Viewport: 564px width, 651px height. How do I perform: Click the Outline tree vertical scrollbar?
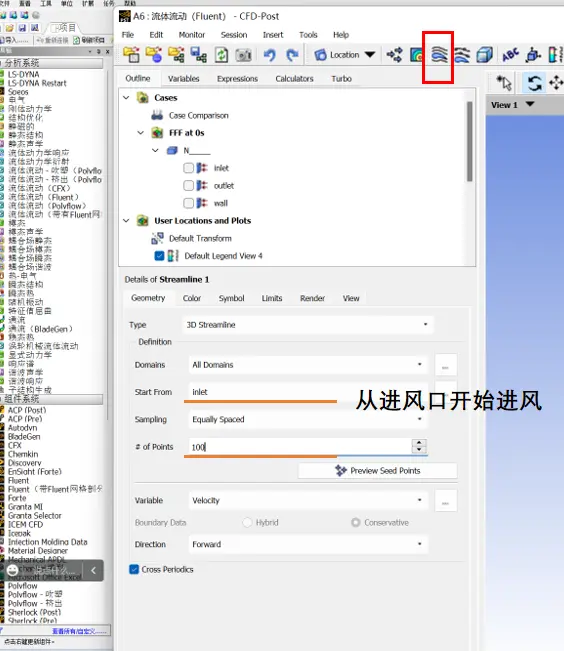470,141
